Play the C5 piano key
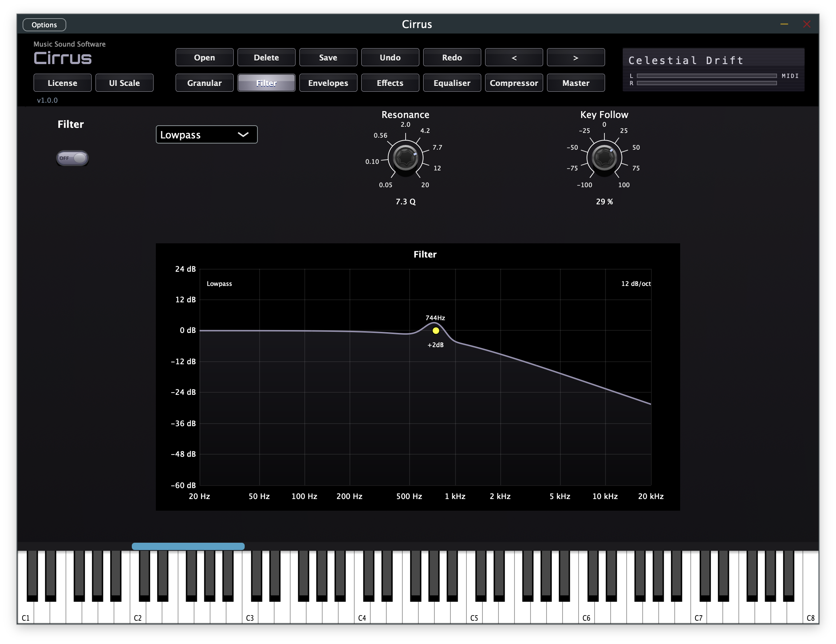The image size is (836, 644). (474, 613)
